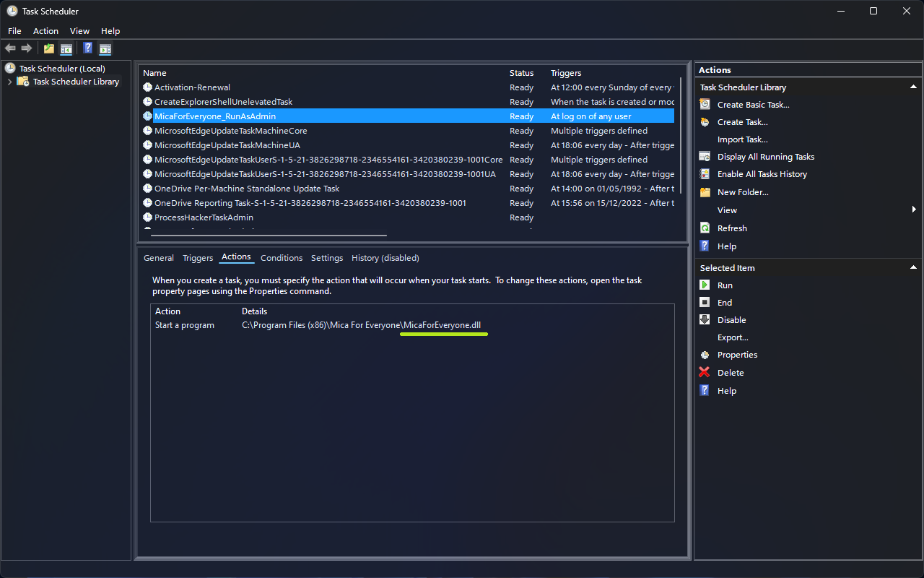
Task: Open Help from the toolbar
Action: tap(87, 48)
